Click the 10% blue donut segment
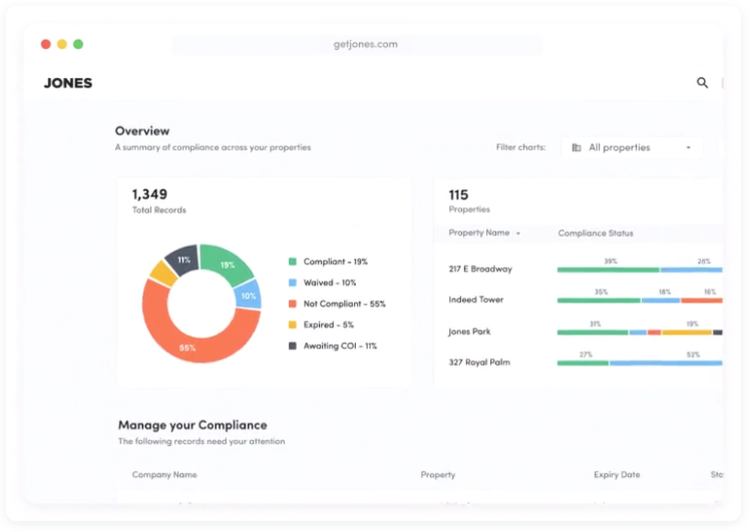Screen dimensions: 756x532 [248, 295]
